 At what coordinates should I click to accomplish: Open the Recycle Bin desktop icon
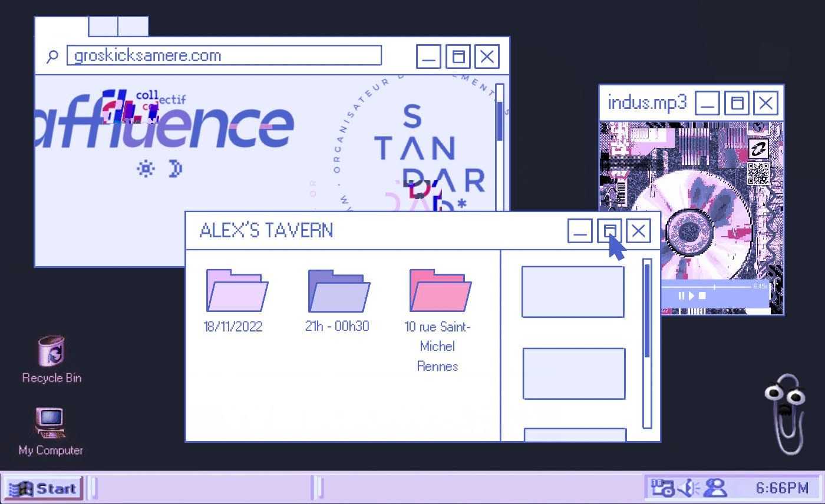52,360
